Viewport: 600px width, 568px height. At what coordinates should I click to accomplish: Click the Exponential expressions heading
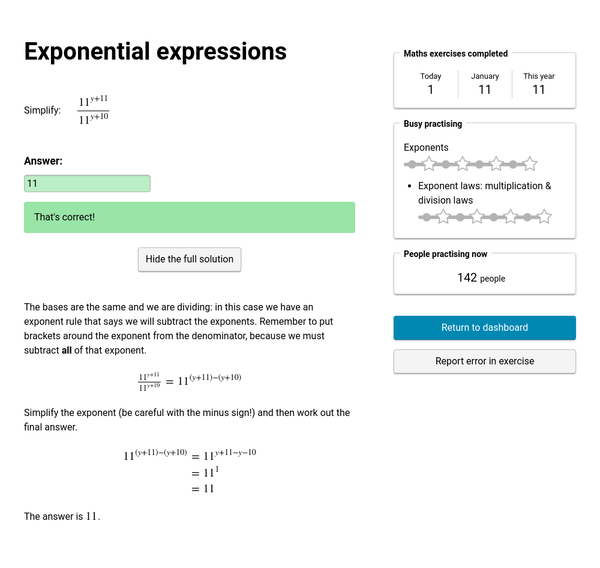tap(155, 52)
